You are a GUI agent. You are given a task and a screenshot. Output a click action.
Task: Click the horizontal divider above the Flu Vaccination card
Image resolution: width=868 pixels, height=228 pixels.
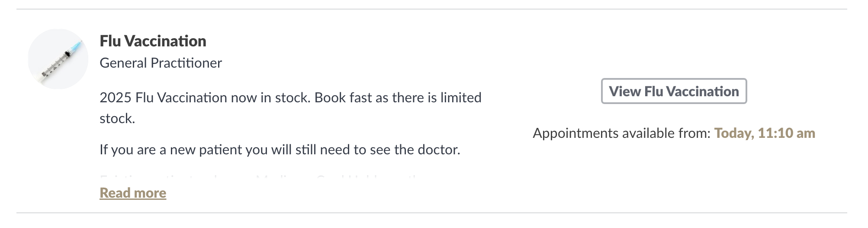432,9
